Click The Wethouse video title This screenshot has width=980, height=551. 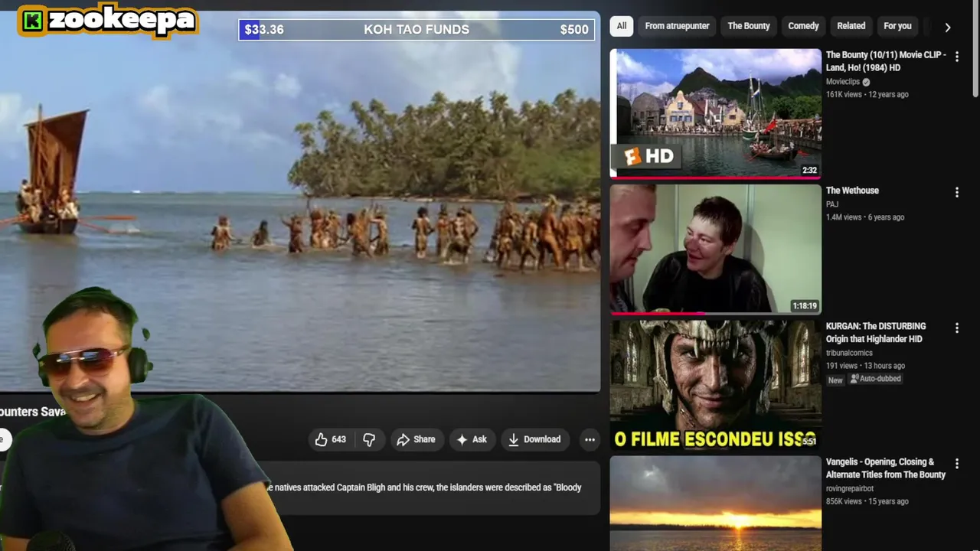[852, 191]
